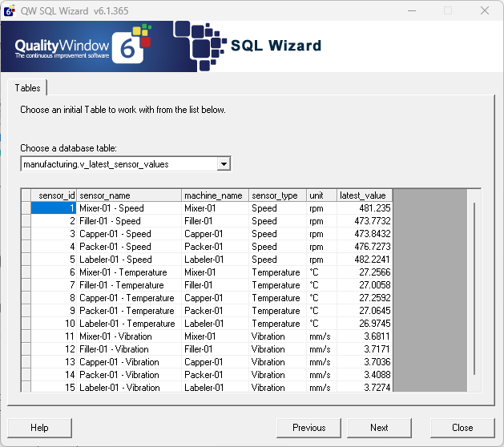Screen dimensions: 504x447
Task: Click Mixer-01 machine name in row 6
Action: (215, 272)
